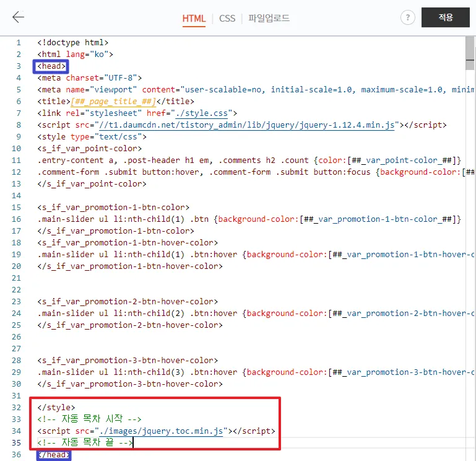Image resolution: width=476 pixels, height=461 pixels.
Task: Click the meta charset="UTF-8" line
Action: pyautogui.click(x=90, y=78)
